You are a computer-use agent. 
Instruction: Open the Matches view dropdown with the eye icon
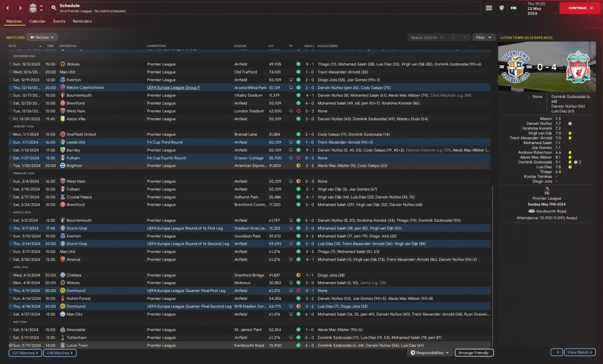click(42, 37)
